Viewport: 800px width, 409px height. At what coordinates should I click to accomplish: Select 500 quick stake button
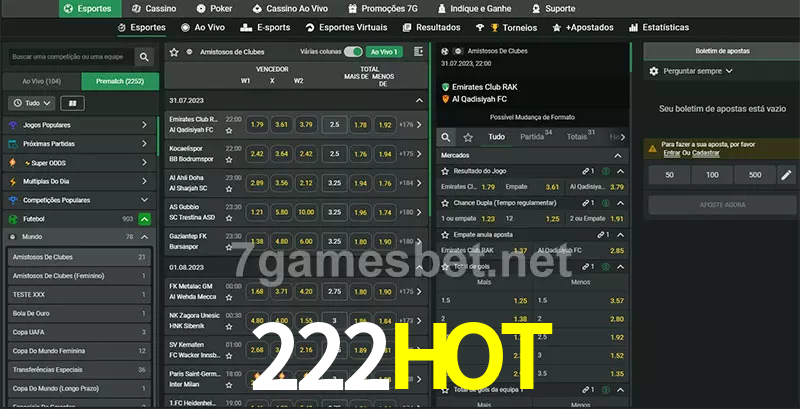click(x=755, y=175)
